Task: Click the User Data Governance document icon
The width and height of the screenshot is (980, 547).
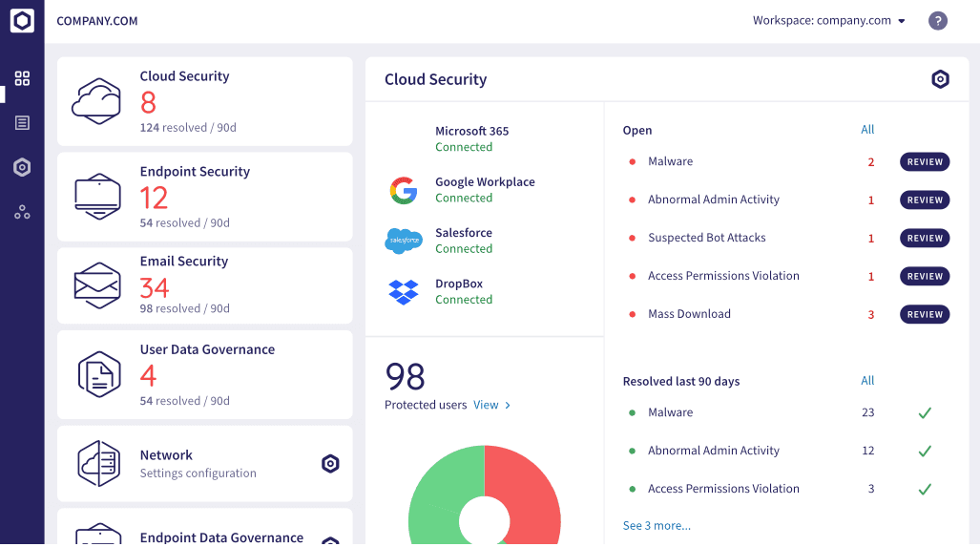Action: pos(98,374)
